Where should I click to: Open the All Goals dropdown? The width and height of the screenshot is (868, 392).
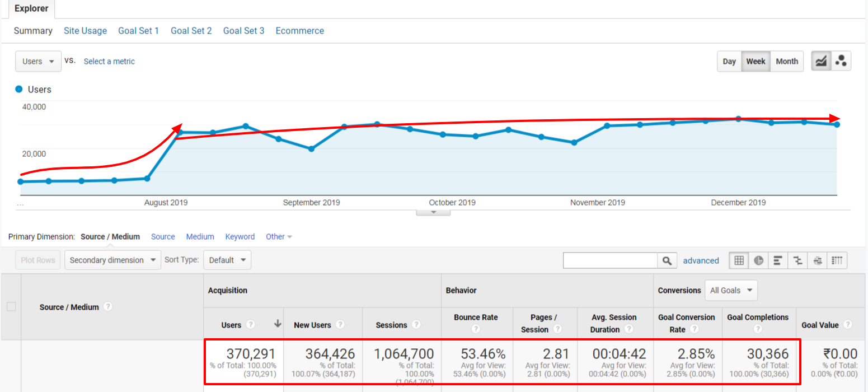(731, 290)
